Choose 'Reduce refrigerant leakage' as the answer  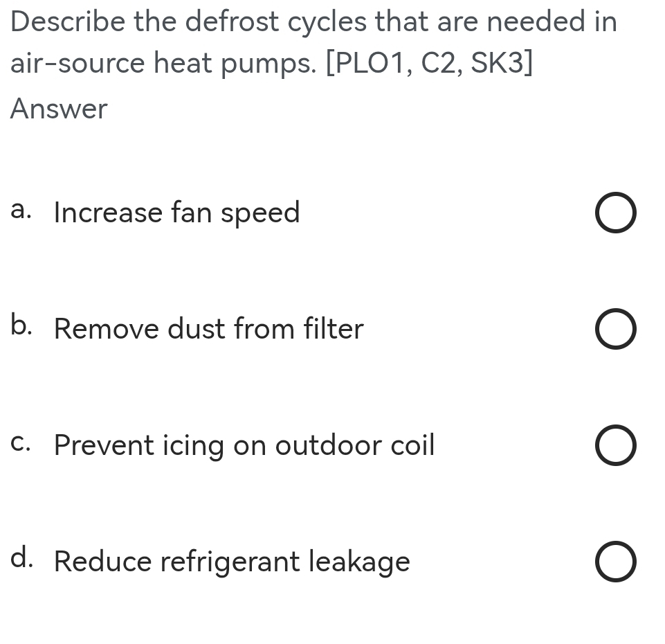coord(615,562)
